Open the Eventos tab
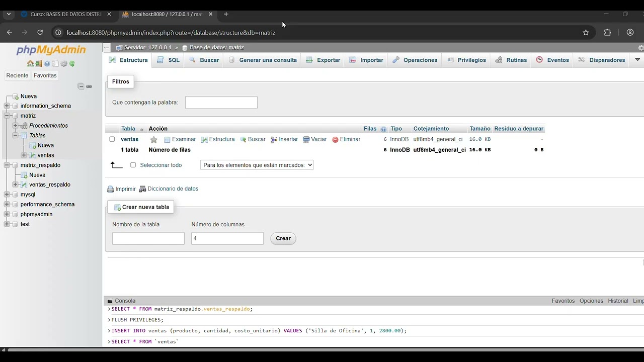Screen dimensions: 644x362 point(552,60)
